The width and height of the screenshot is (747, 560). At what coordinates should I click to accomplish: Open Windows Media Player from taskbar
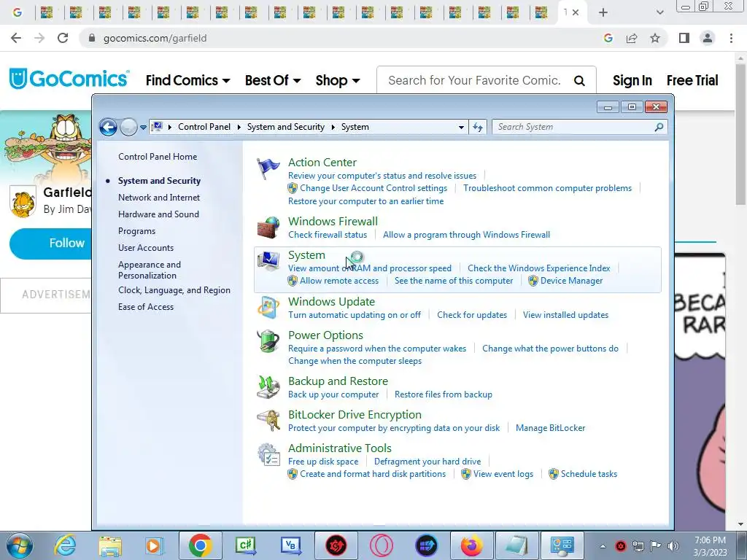coord(155,545)
